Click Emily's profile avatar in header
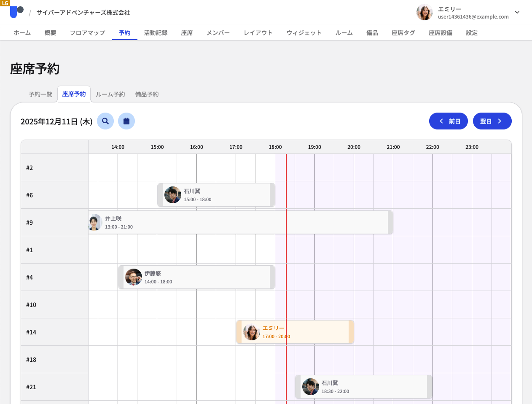The image size is (532, 404). pyautogui.click(x=424, y=13)
